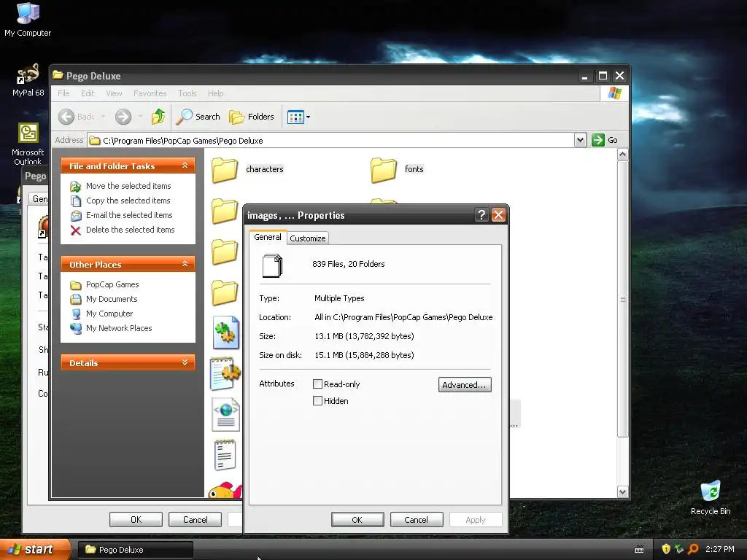
Task: Collapse the Other Places panel
Action: 185,264
